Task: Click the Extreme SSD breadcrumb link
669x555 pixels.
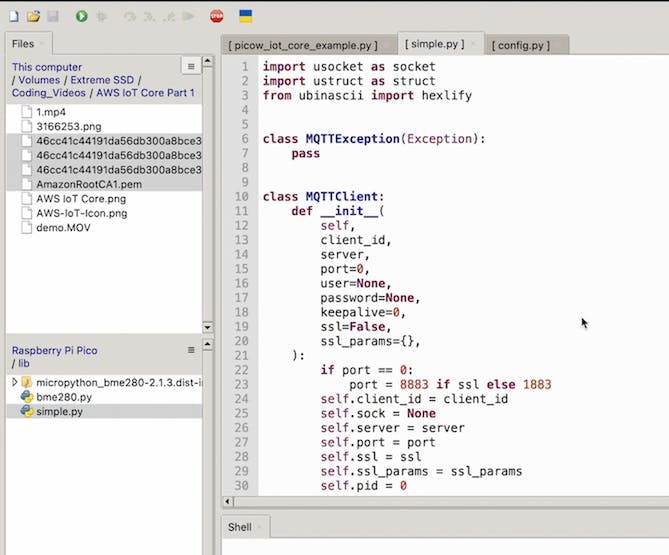Action: coord(104,80)
